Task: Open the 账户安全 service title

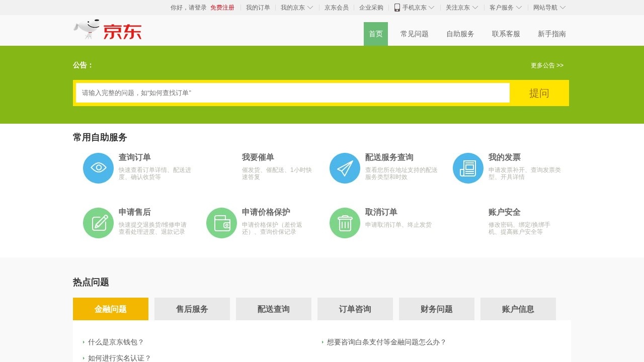Action: tap(505, 212)
